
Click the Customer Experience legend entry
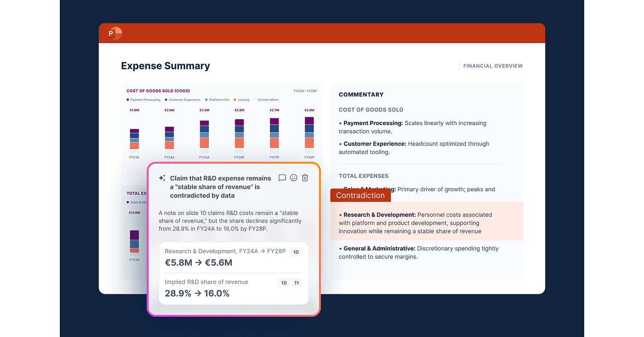tap(183, 100)
